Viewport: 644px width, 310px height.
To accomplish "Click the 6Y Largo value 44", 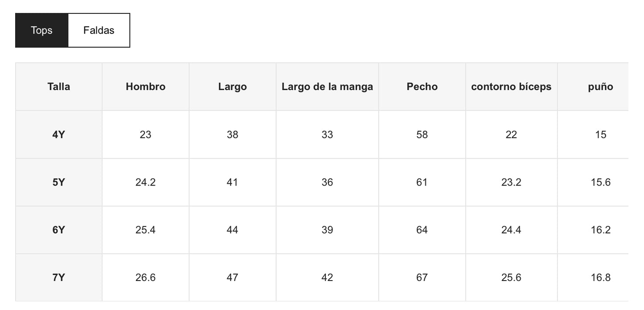I will click(x=232, y=230).
